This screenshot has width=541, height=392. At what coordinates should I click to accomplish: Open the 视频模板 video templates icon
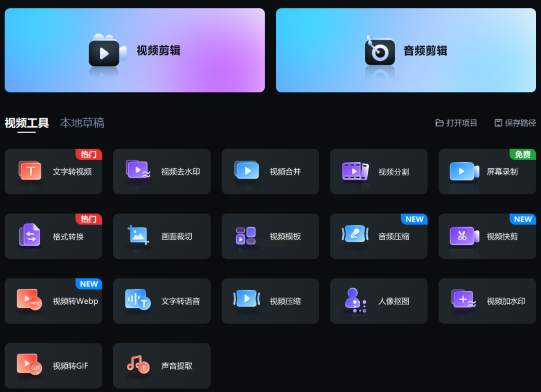(246, 236)
